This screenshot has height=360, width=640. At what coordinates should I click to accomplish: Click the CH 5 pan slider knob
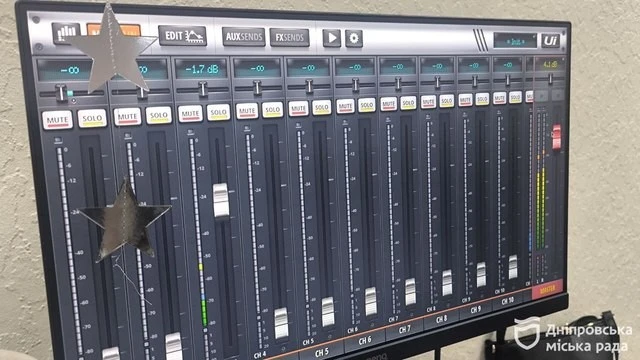pos(309,86)
